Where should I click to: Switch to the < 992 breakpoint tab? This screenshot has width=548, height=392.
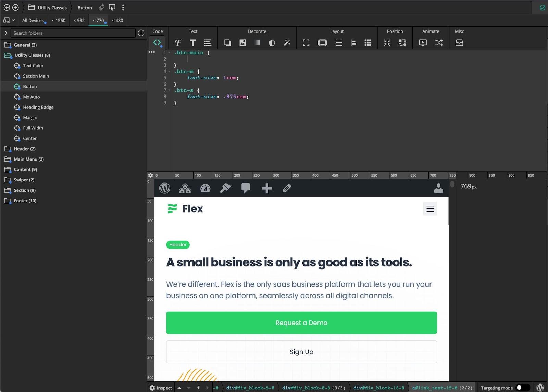[79, 20]
